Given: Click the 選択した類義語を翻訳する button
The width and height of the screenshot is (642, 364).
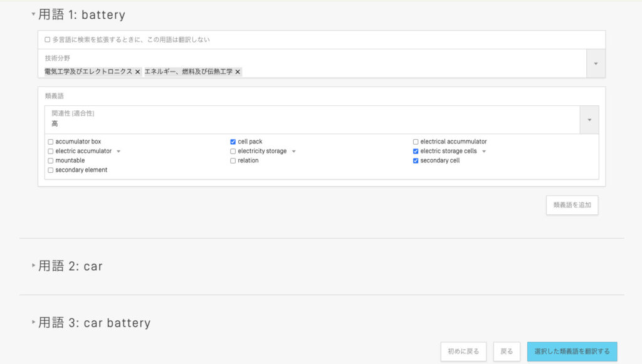Looking at the screenshot, I should [572, 351].
